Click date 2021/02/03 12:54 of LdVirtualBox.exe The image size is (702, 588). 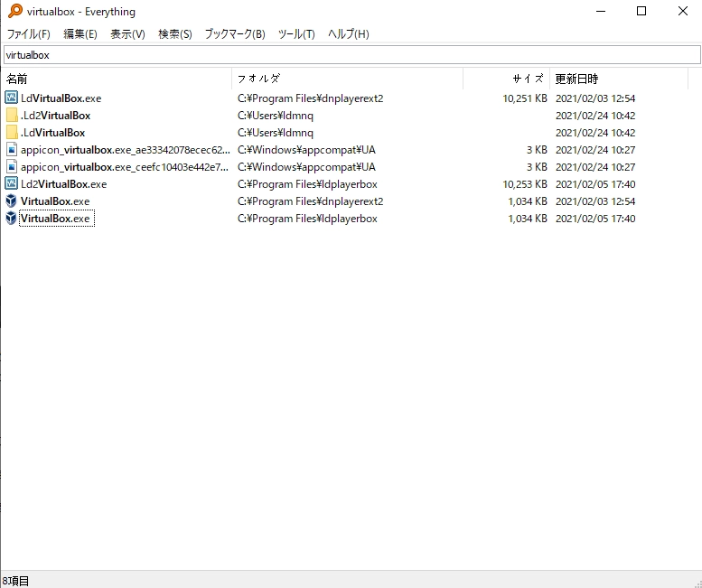pos(595,98)
